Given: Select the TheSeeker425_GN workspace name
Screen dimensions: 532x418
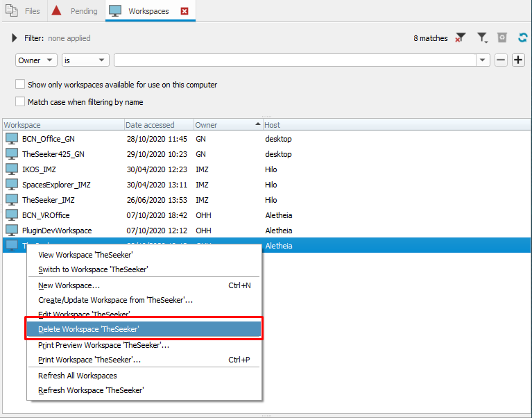Looking at the screenshot, I should click(53, 154).
